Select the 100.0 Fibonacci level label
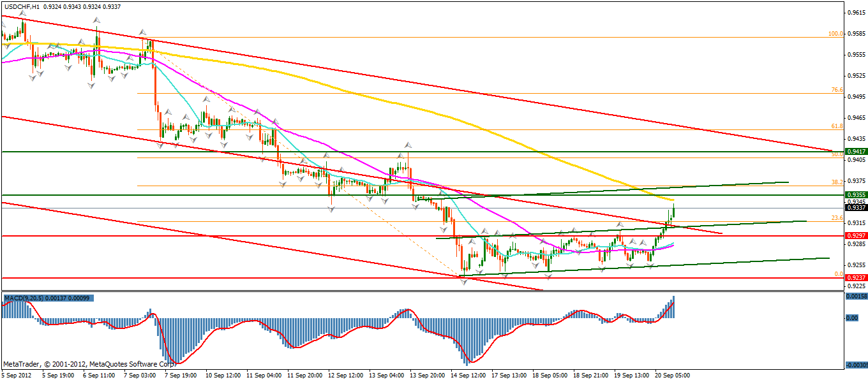Image resolution: width=868 pixels, height=380 pixels. 835,34
